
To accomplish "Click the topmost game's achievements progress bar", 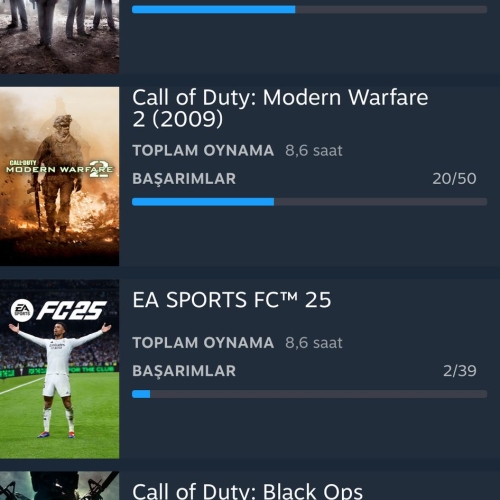I will pyautogui.click(x=309, y=9).
